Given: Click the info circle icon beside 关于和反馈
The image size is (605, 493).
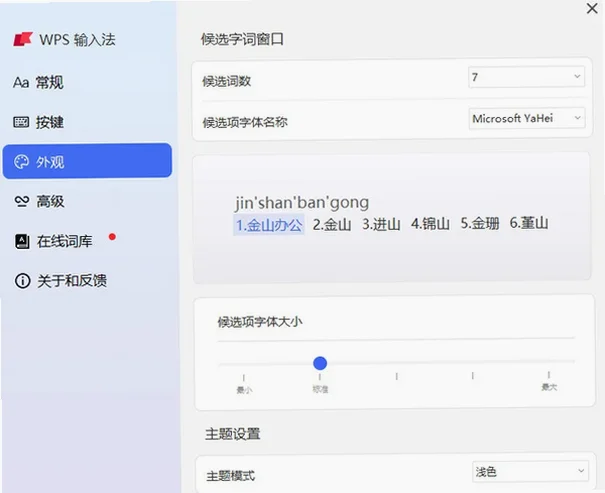Looking at the screenshot, I should pos(22,280).
